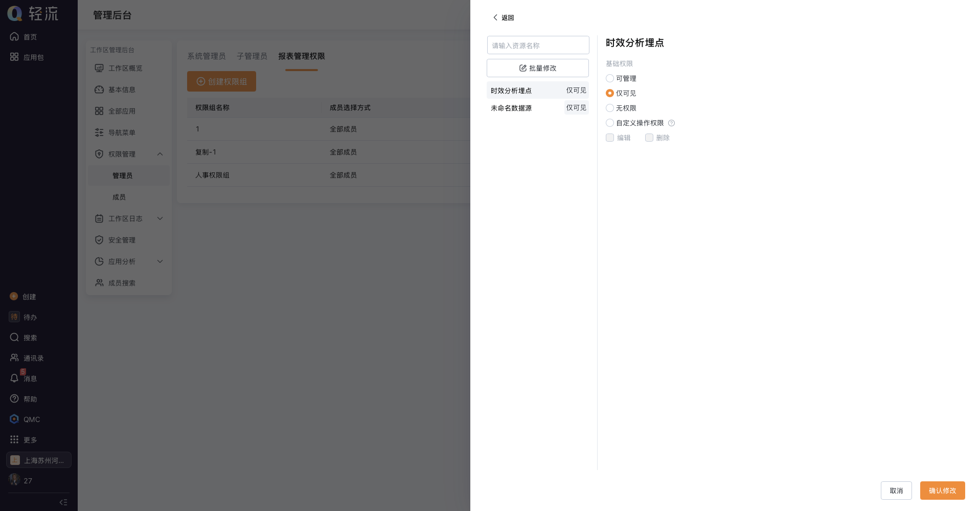
Task: Click help icon beside 自定义操作权限
Action: (x=672, y=123)
